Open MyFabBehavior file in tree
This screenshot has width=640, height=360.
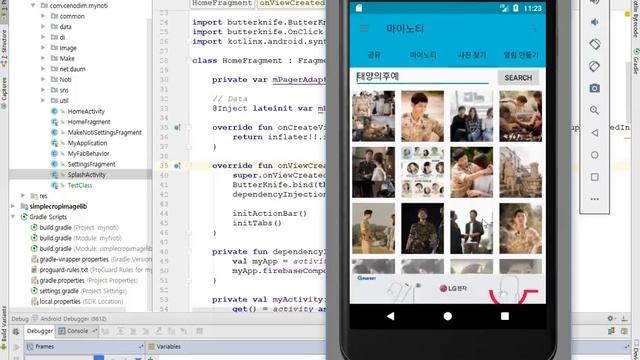click(x=89, y=153)
